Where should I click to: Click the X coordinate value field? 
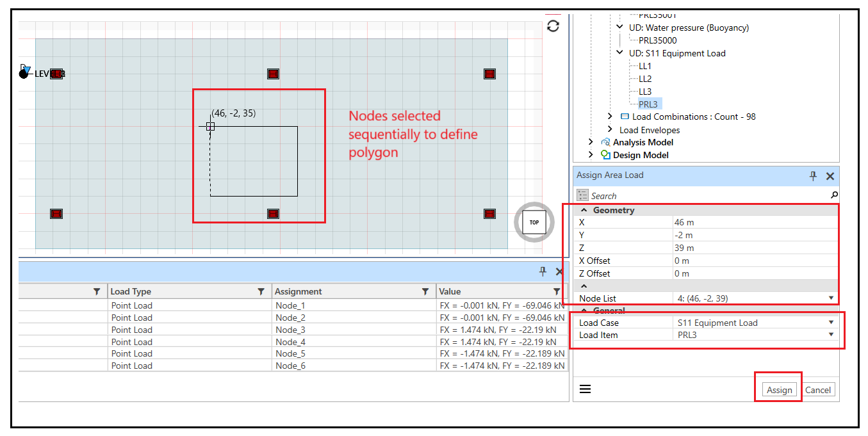point(753,222)
